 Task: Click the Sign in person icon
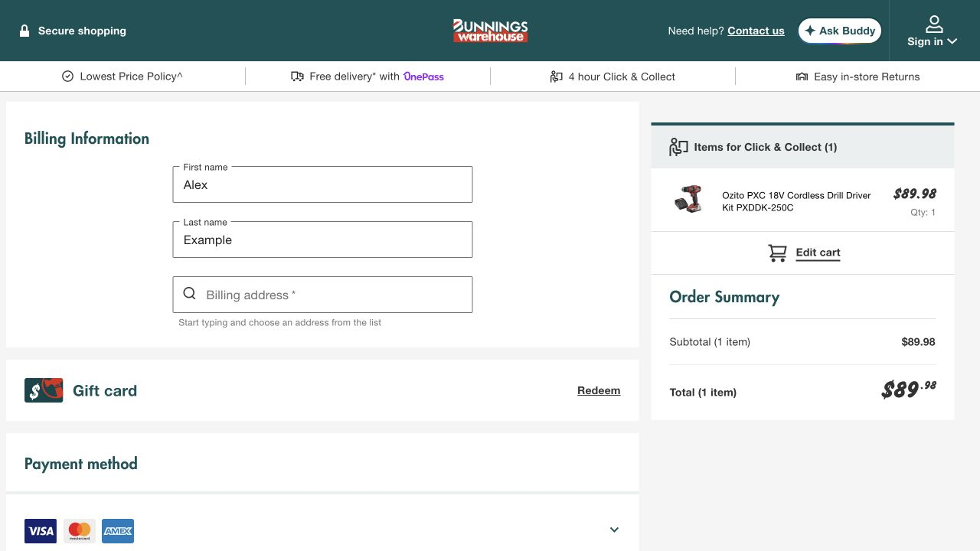coord(933,24)
